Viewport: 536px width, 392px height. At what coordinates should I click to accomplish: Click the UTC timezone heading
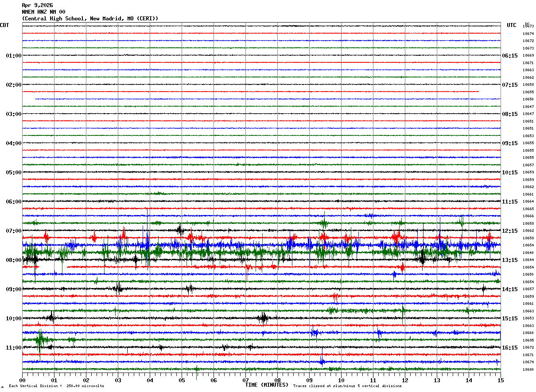(x=512, y=25)
